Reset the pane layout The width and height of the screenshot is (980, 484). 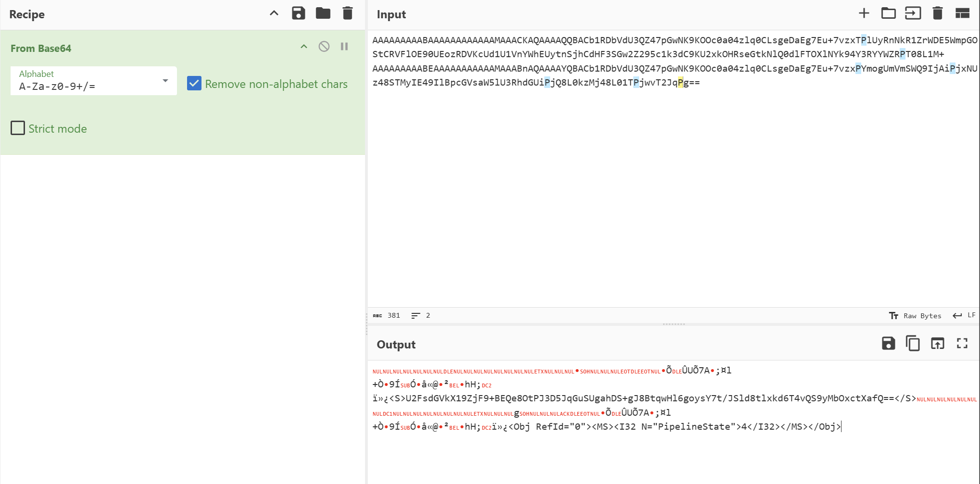click(x=962, y=13)
